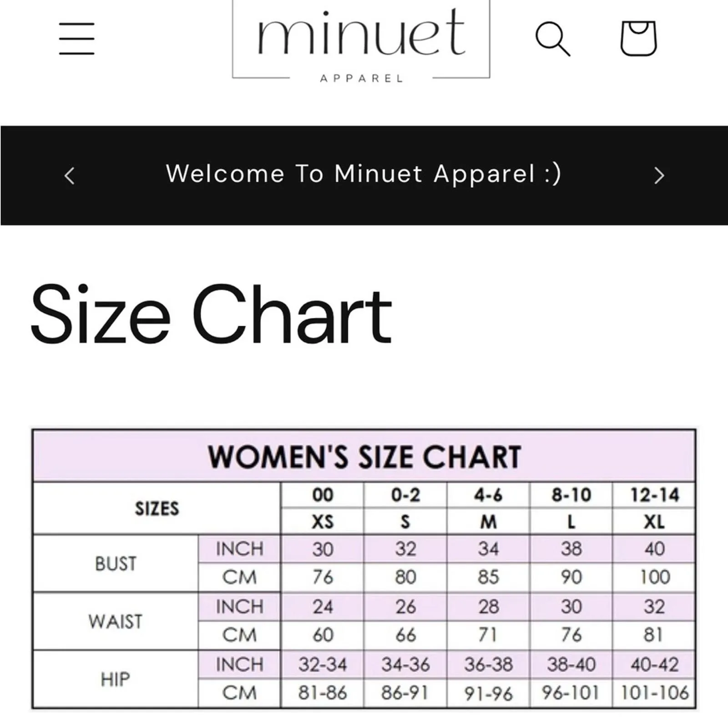Screen dimensions: 728x728
Task: Click the Women's Size Chart title banner
Action: click(x=364, y=456)
